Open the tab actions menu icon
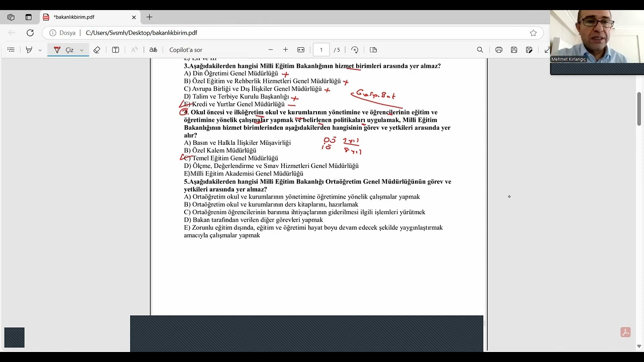The width and height of the screenshot is (644, 362). [x=28, y=17]
